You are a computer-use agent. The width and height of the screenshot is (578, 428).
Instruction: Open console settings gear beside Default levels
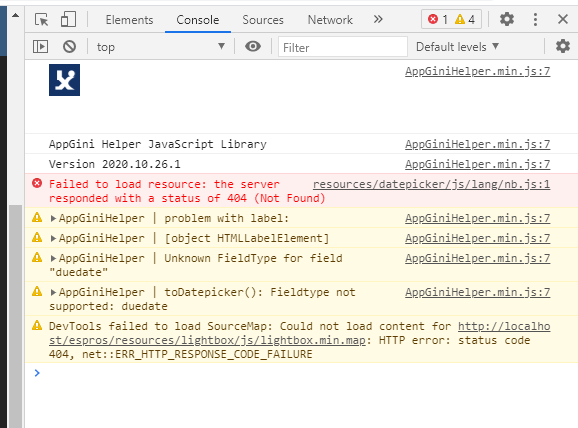[563, 46]
